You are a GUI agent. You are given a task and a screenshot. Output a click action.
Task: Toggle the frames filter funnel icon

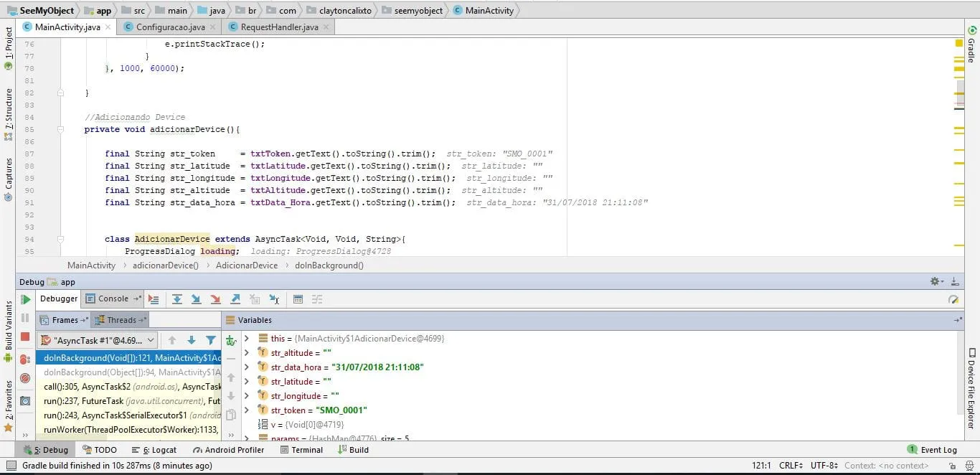[x=211, y=340]
